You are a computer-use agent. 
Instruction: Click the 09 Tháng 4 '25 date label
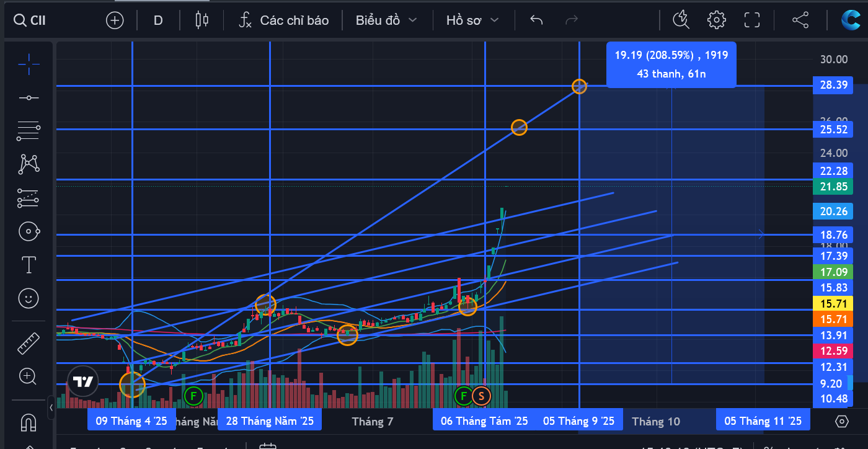pyautogui.click(x=131, y=421)
